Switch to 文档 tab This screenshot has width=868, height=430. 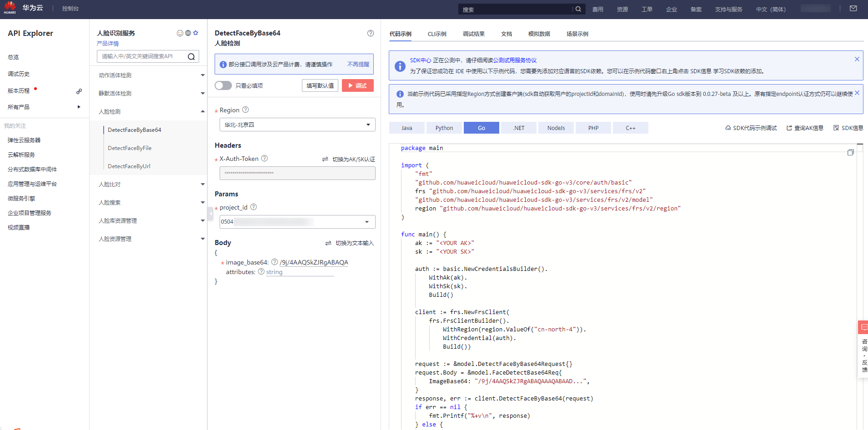(x=507, y=34)
